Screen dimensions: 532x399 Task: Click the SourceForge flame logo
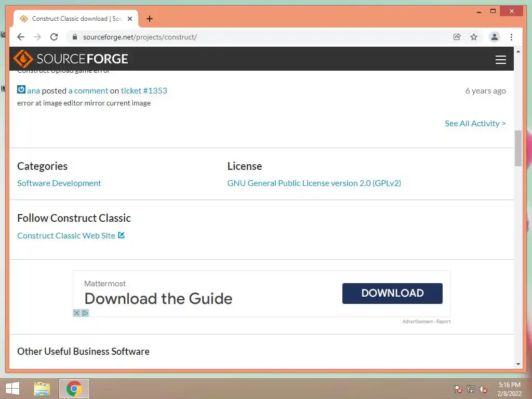coord(23,59)
